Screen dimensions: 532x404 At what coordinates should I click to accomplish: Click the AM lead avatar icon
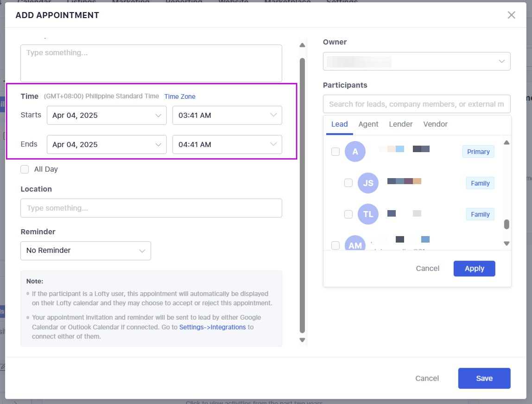(355, 245)
